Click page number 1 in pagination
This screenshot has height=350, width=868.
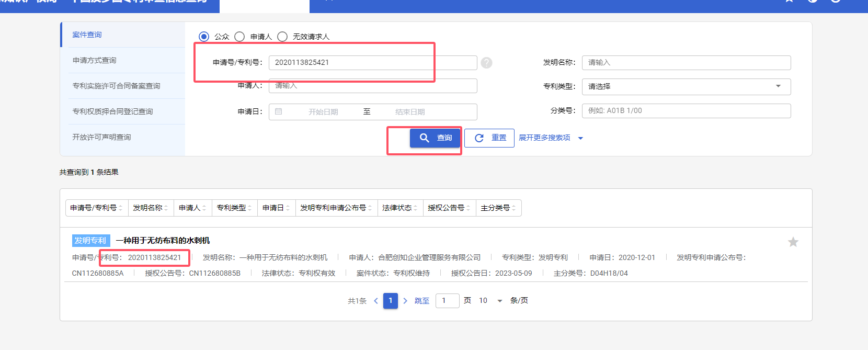point(390,301)
